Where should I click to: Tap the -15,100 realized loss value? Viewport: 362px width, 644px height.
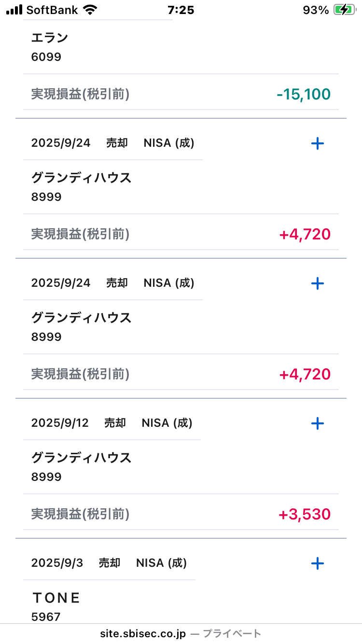(x=304, y=94)
